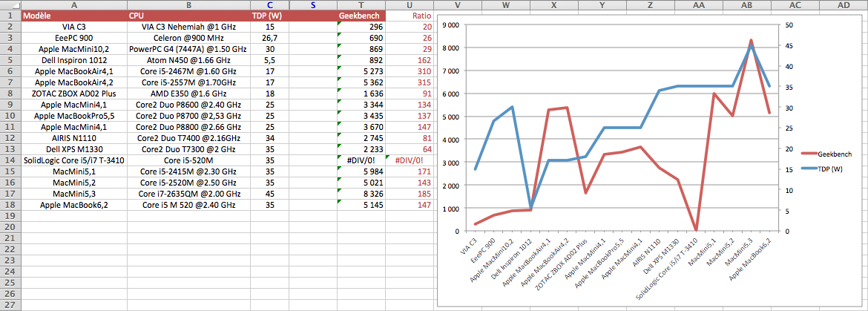Select column U header
Image resolution: width=868 pixels, height=311 pixels.
(409, 5)
